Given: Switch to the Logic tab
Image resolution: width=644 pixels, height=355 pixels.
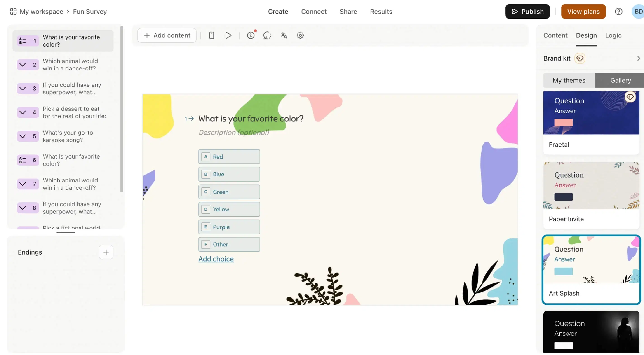Looking at the screenshot, I should coord(613,35).
